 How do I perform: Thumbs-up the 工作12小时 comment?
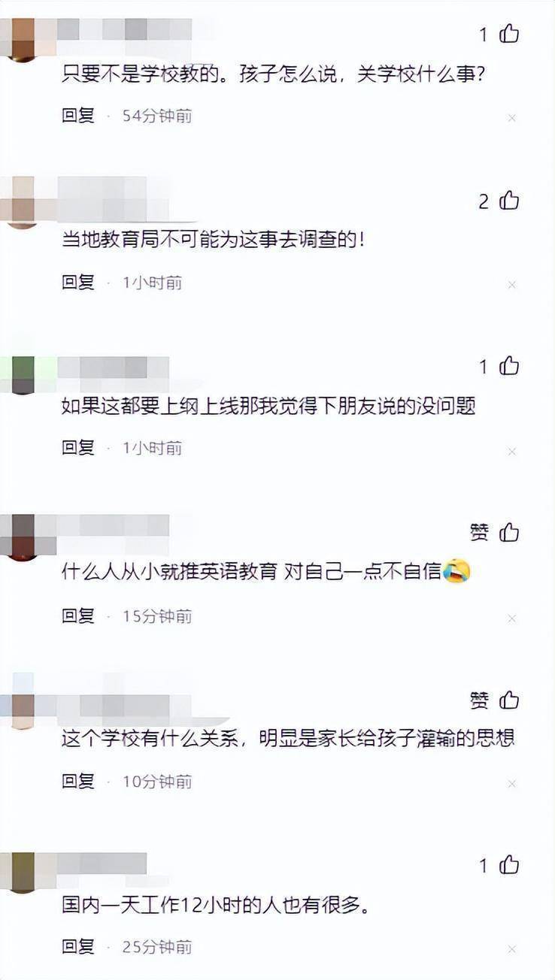(x=509, y=866)
